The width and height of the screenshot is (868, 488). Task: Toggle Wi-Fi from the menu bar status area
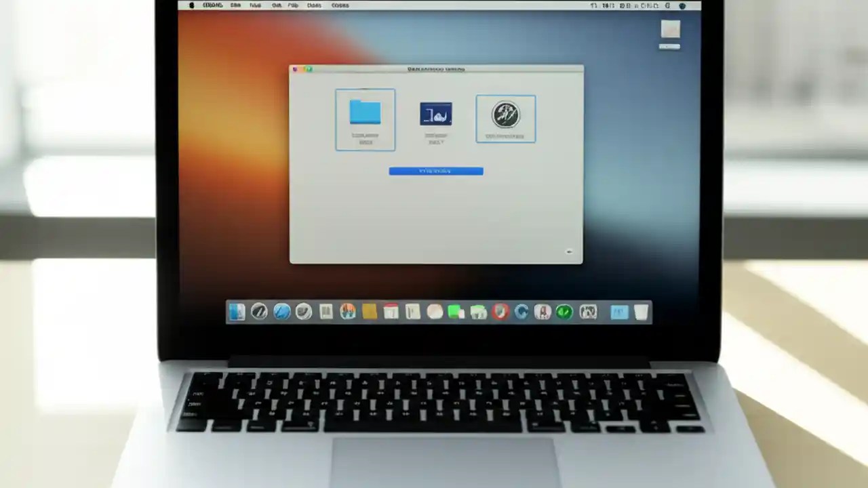[625, 5]
